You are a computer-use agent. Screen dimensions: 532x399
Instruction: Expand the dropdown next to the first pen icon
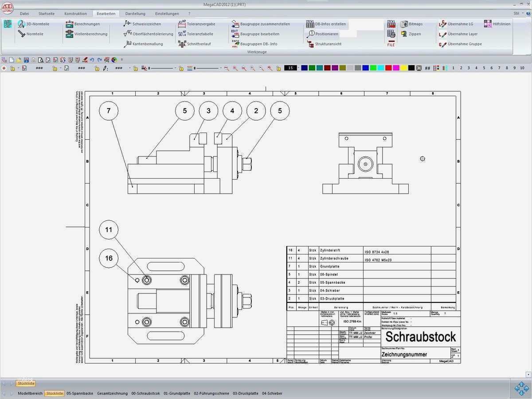tap(131, 68)
